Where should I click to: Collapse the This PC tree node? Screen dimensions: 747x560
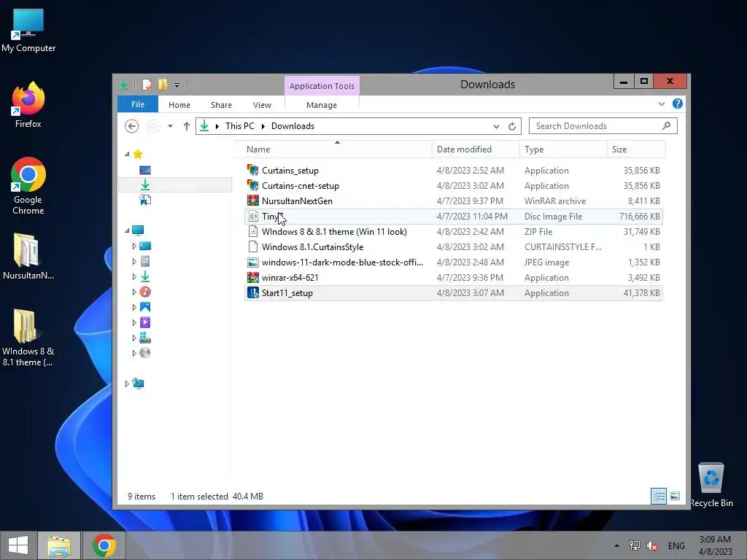[x=127, y=230]
